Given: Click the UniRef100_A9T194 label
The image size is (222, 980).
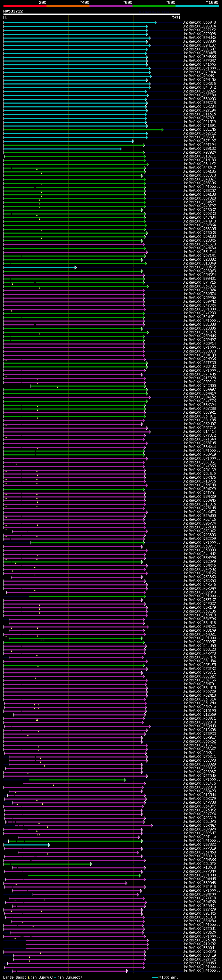Looking at the screenshot, I should [199, 145].
